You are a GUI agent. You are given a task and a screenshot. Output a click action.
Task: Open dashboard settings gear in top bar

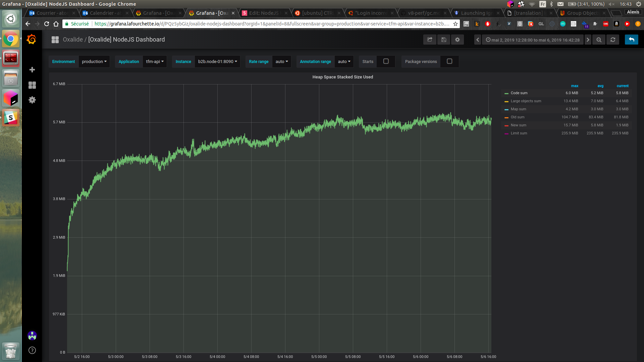pyautogui.click(x=457, y=40)
